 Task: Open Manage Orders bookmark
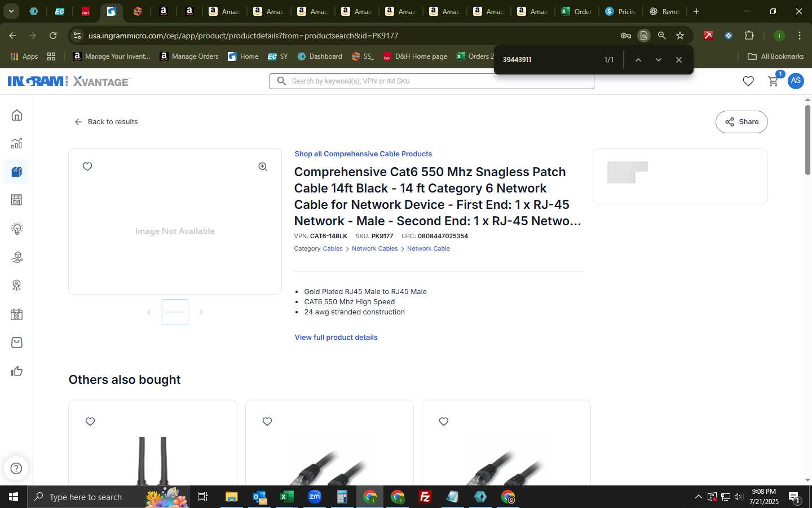click(189, 56)
